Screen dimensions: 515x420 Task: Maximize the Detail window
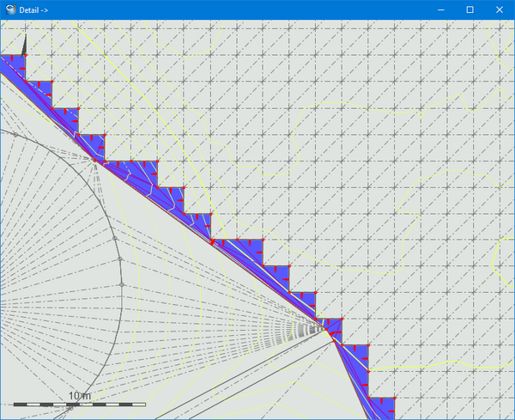470,9
